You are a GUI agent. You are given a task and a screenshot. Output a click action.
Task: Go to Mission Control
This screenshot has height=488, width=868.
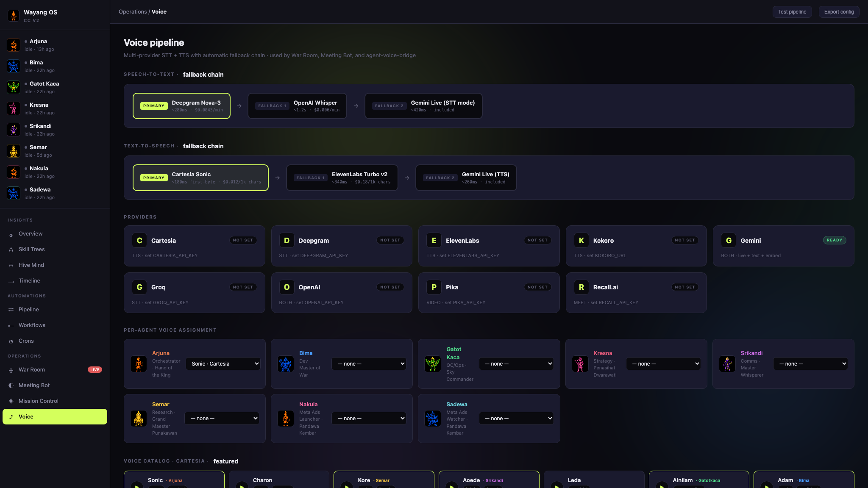click(x=55, y=401)
